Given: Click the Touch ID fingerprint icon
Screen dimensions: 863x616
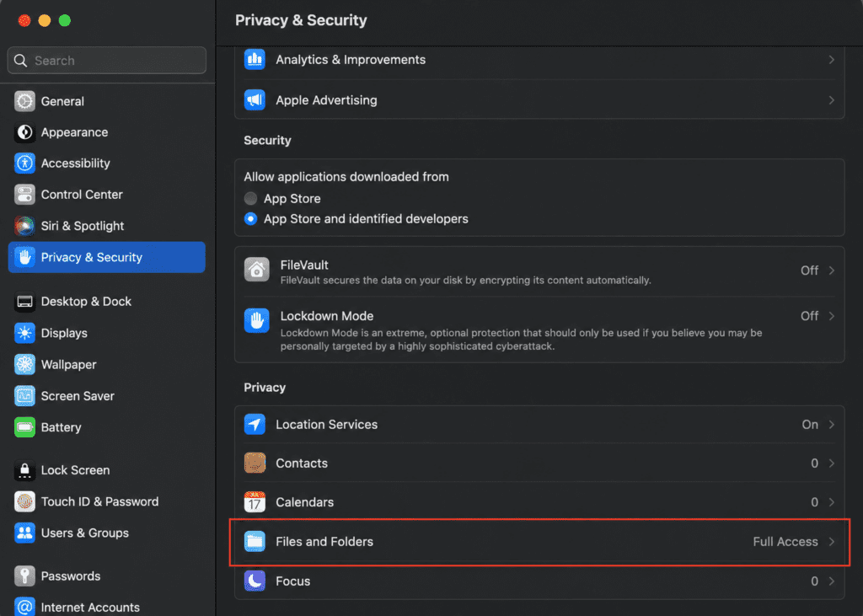Looking at the screenshot, I should [24, 501].
